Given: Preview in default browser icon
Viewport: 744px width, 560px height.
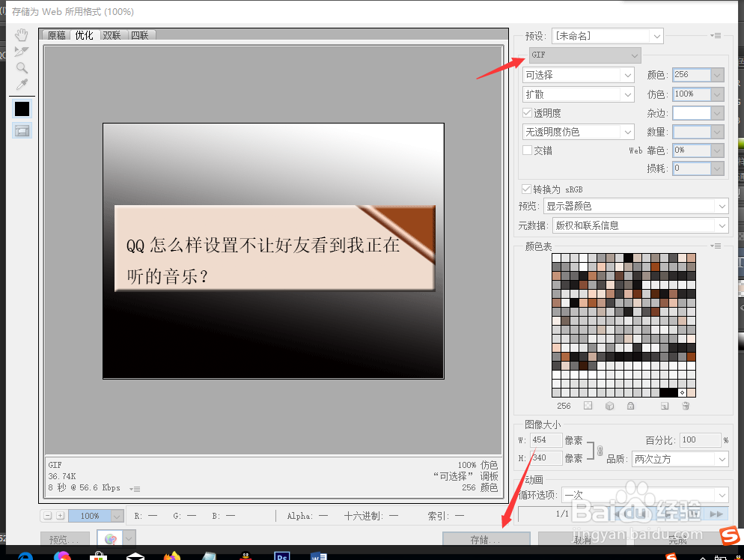Looking at the screenshot, I should [x=110, y=539].
